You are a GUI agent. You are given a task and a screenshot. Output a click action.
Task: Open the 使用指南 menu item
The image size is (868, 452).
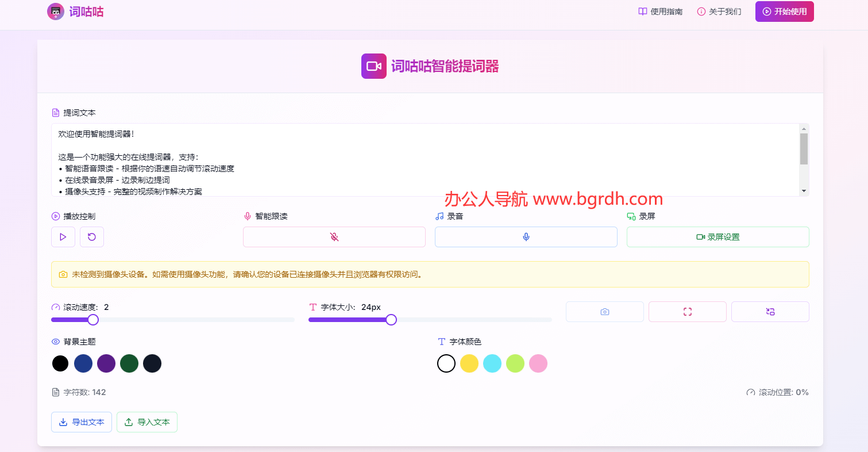(666, 11)
